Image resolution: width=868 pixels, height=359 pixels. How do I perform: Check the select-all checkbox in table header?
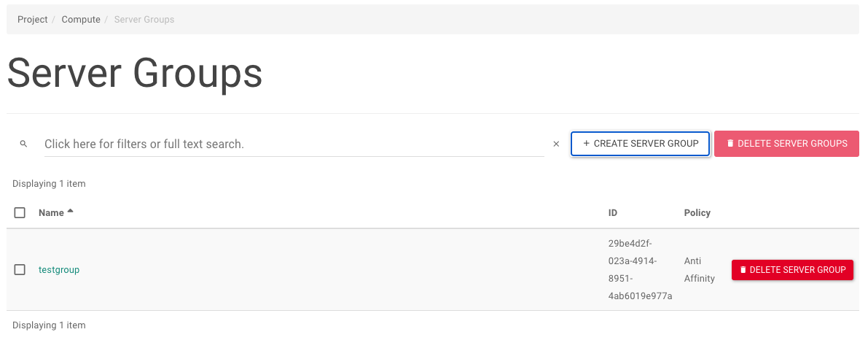click(20, 213)
